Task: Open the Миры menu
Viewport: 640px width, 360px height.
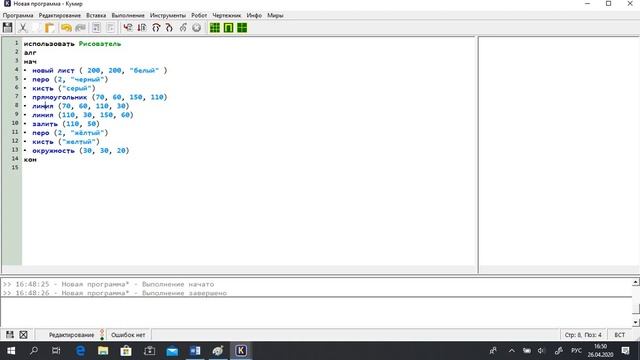Action: [275, 15]
